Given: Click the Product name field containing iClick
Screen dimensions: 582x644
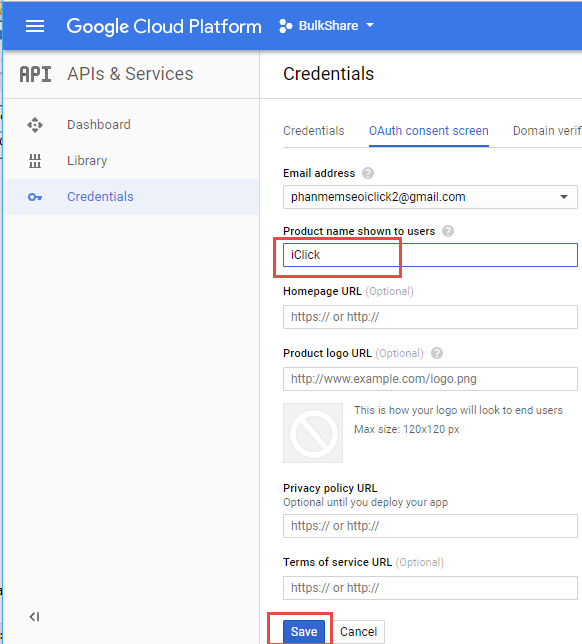Looking at the screenshot, I should (x=430, y=255).
